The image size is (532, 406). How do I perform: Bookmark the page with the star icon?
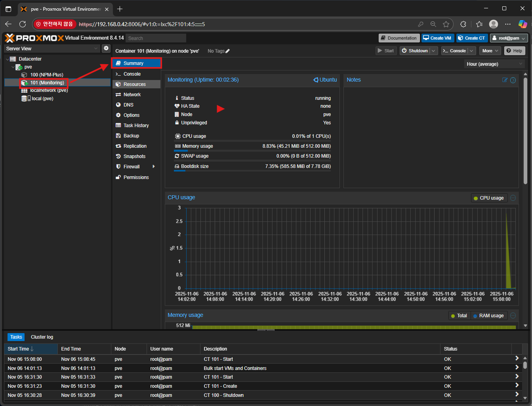[x=446, y=24]
